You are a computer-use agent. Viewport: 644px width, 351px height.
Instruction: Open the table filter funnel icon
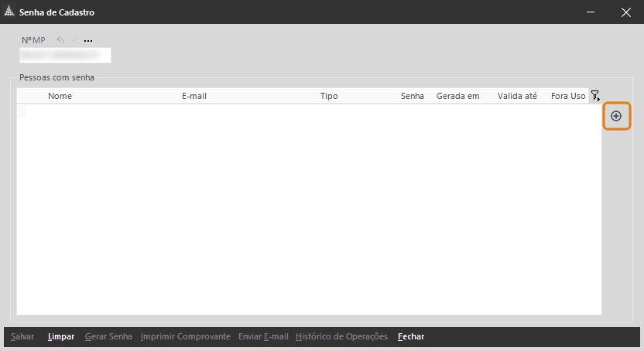pos(595,96)
